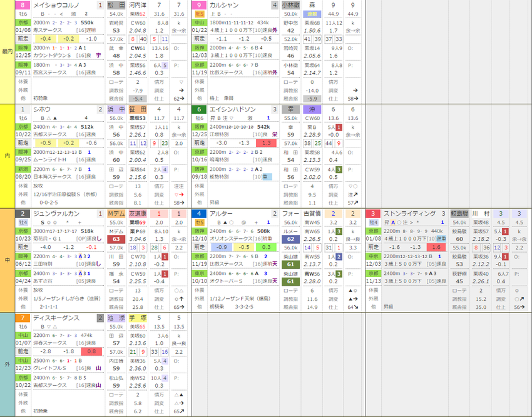Click blue 62 weight box

(291, 239)
